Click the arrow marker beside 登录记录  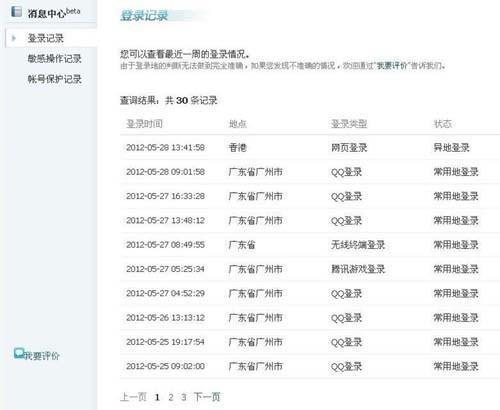point(14,38)
